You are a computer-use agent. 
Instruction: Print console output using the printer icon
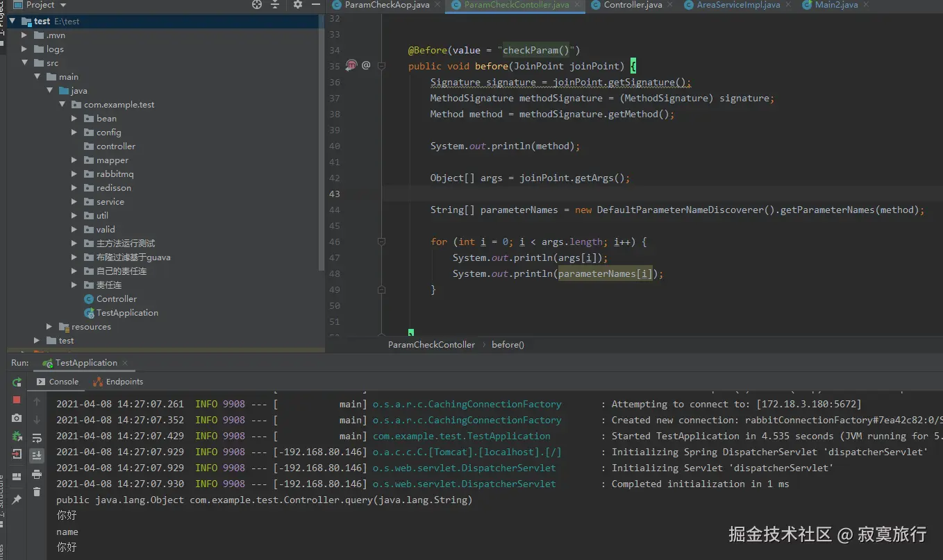pos(37,474)
